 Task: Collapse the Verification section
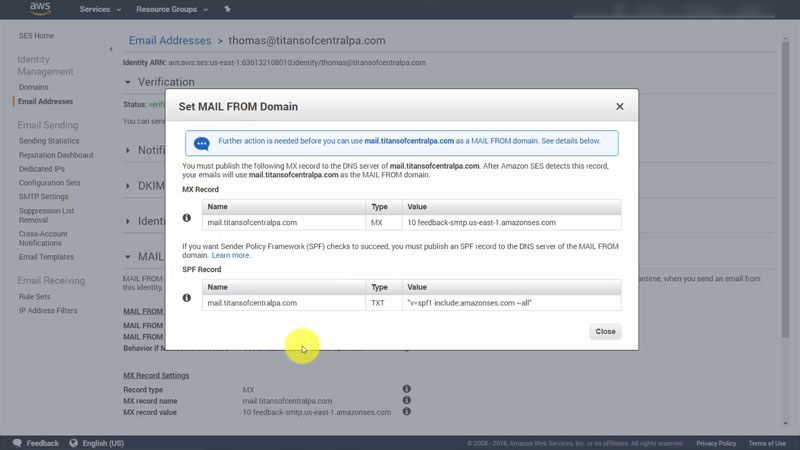[x=128, y=82]
